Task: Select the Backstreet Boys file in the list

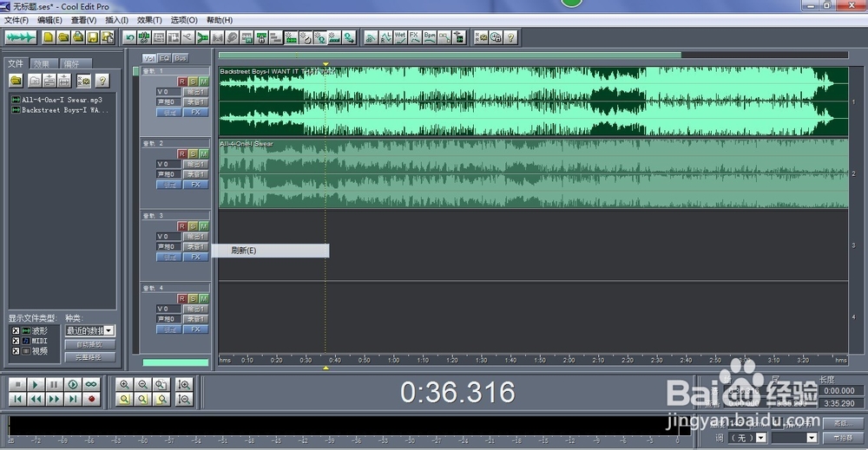Action: click(60, 110)
